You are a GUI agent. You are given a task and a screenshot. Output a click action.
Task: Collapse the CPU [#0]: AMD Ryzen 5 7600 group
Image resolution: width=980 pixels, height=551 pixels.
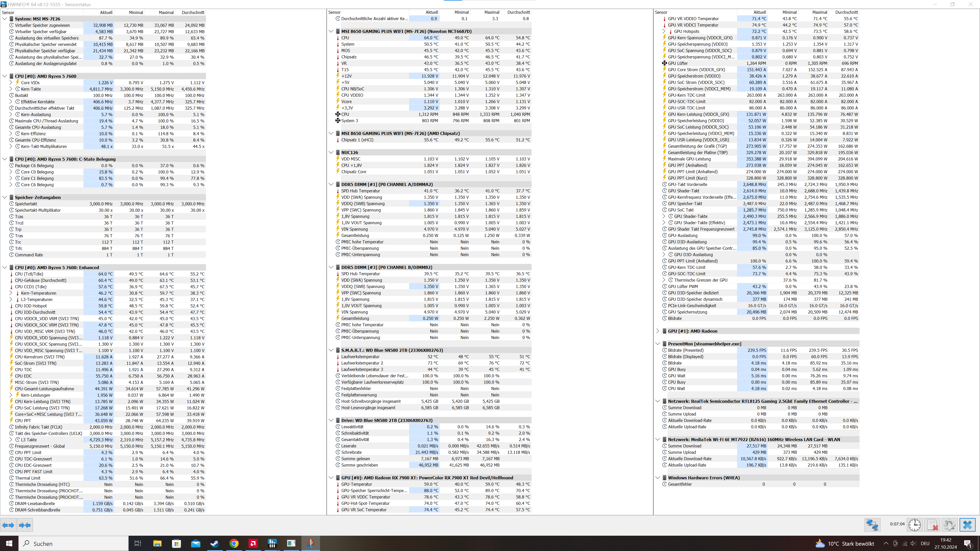click(x=5, y=76)
